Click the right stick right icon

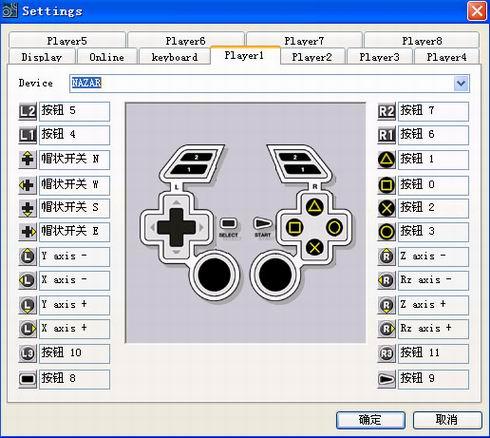pyautogui.click(x=387, y=329)
